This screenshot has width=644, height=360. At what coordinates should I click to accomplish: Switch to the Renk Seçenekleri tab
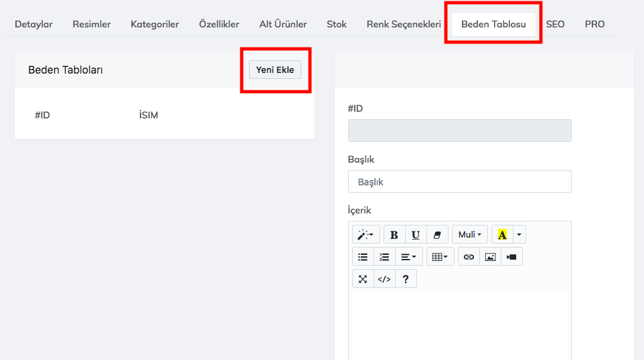[403, 24]
